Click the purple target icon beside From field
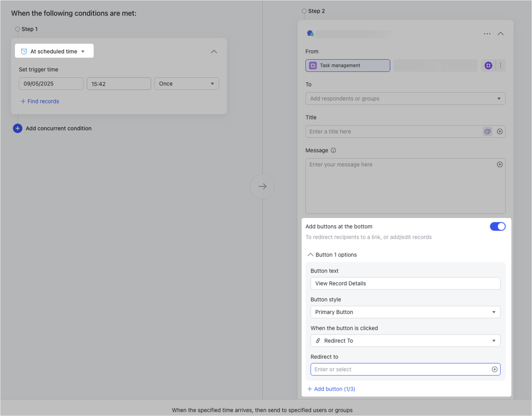Viewport: 532px width, 416px height. click(488, 65)
